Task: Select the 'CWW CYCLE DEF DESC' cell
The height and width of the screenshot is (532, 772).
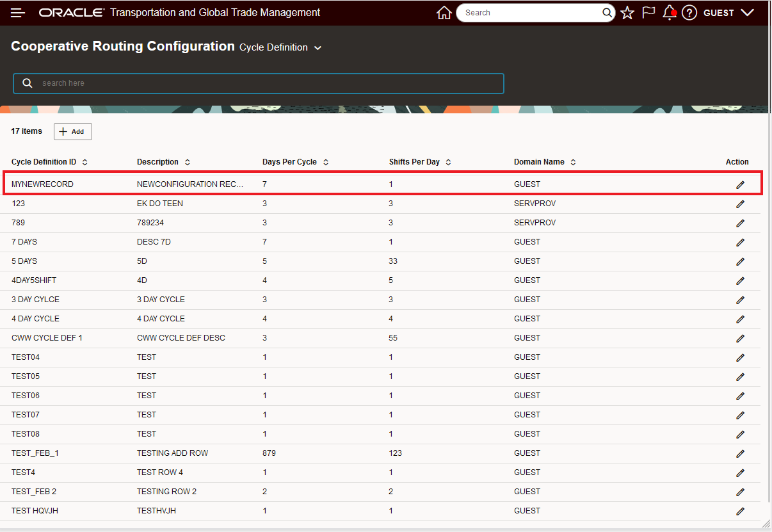Action: click(181, 338)
